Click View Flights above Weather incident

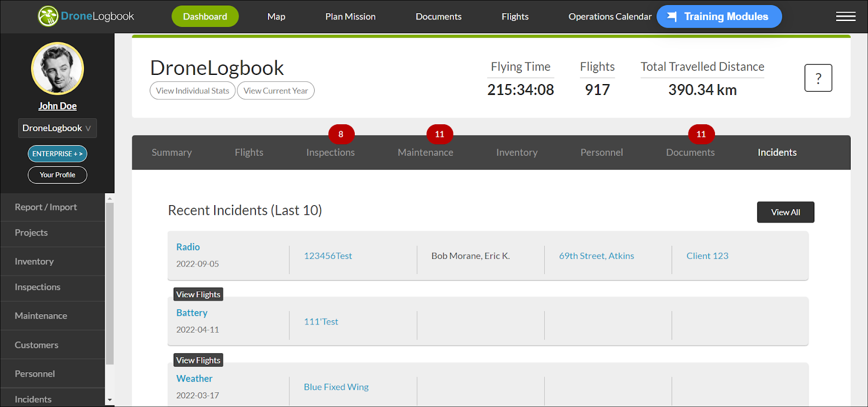click(x=199, y=360)
